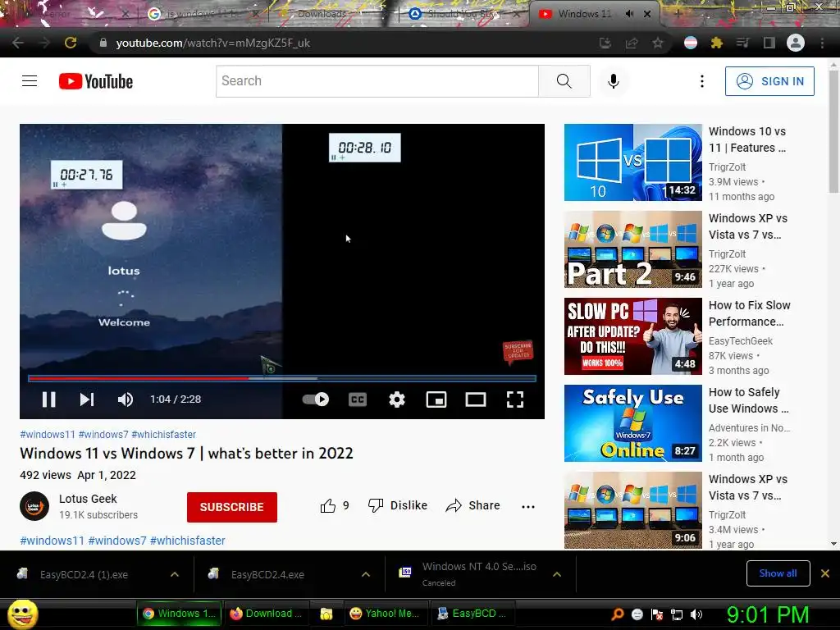Switch to EasyBCD taskbar item

coord(472,614)
